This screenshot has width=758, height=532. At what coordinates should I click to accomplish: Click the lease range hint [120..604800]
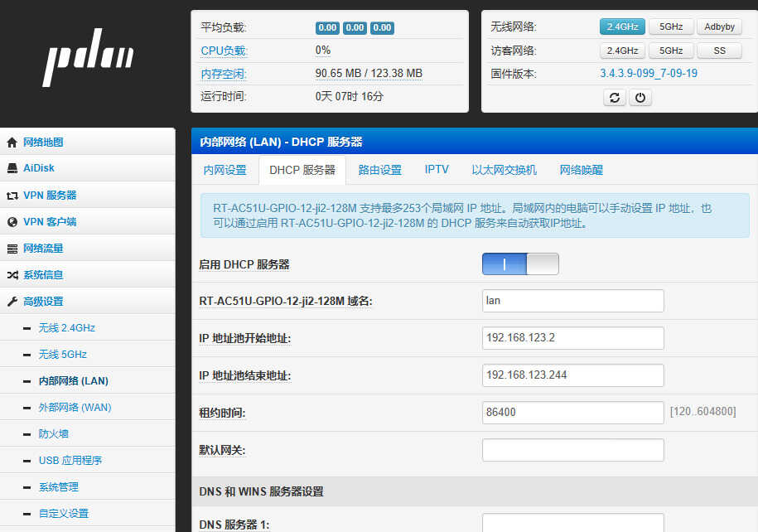point(702,412)
